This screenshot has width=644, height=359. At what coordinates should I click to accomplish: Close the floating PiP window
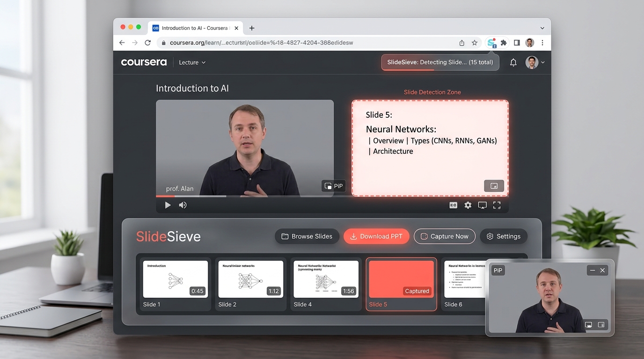(602, 270)
